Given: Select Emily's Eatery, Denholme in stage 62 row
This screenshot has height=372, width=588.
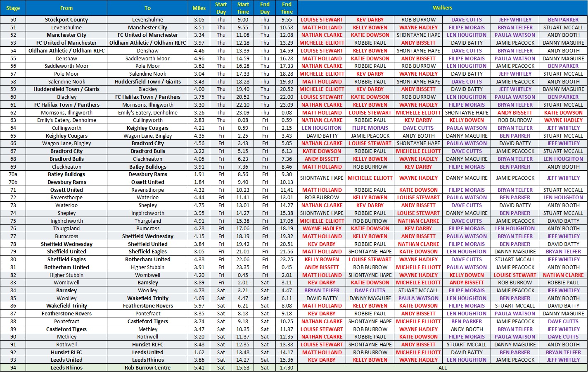Looking at the screenshot, I should pyautogui.click(x=147, y=112).
